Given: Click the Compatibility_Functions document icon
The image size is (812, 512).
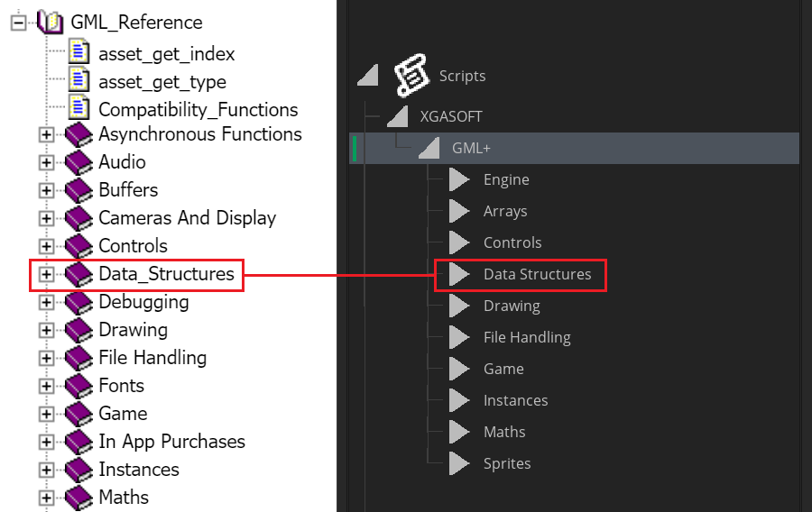Looking at the screenshot, I should click(x=79, y=107).
